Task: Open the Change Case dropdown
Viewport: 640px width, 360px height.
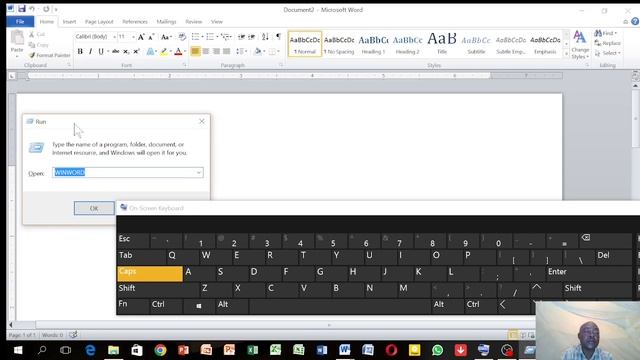Action: click(x=166, y=37)
